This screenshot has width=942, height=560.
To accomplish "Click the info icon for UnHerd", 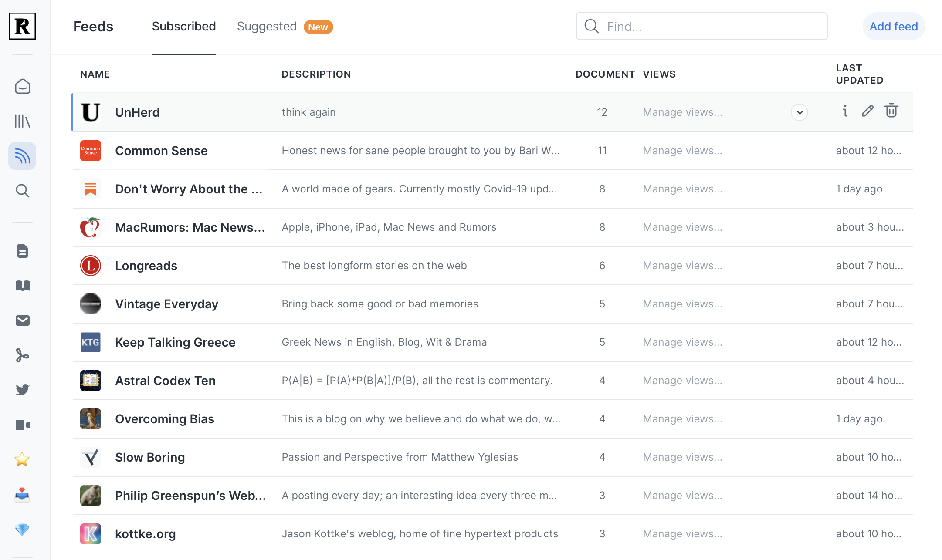I will 845,111.
